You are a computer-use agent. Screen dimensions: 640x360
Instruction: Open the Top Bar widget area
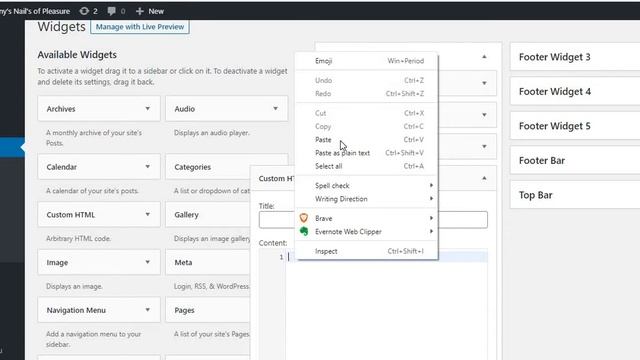575,195
